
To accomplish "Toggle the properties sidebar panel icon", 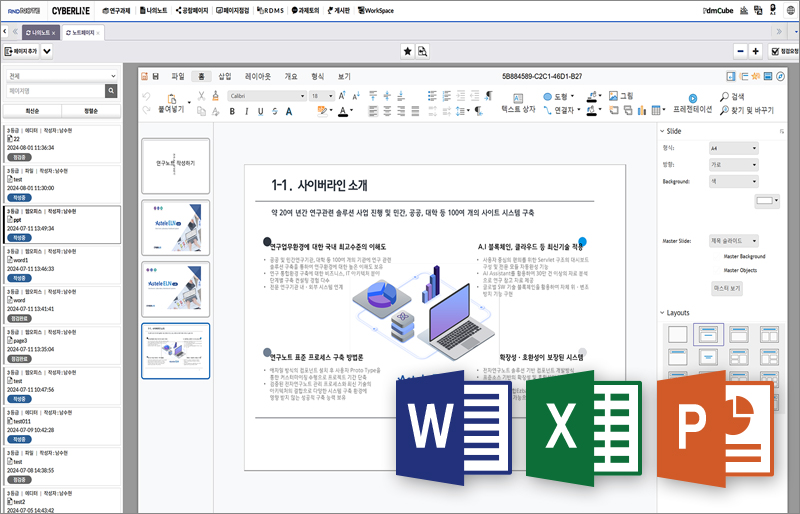I will 731,76.
